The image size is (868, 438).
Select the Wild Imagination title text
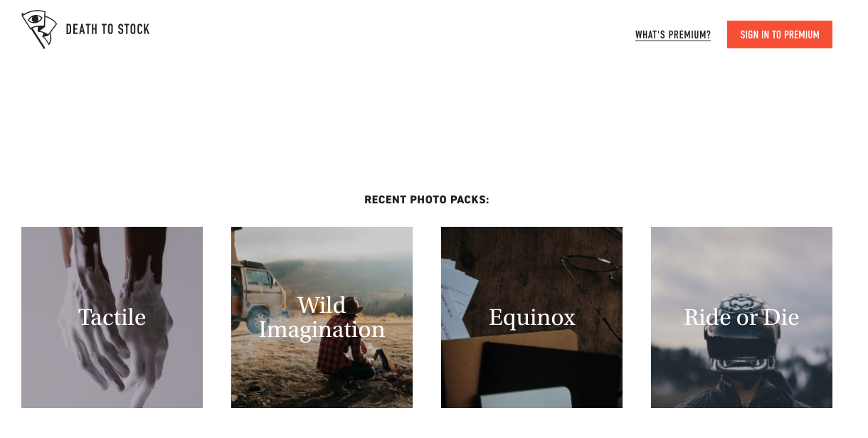pyautogui.click(x=322, y=317)
